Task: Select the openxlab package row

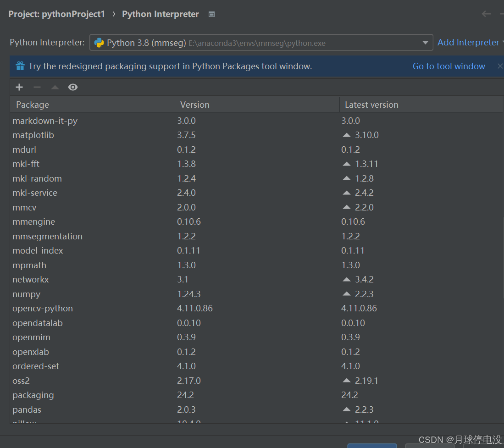Action: click(256, 352)
